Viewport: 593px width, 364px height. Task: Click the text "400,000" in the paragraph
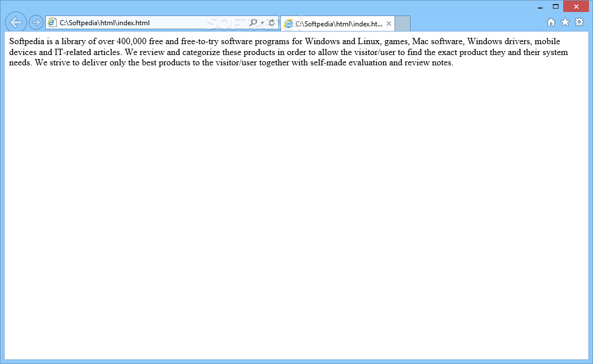pos(131,41)
